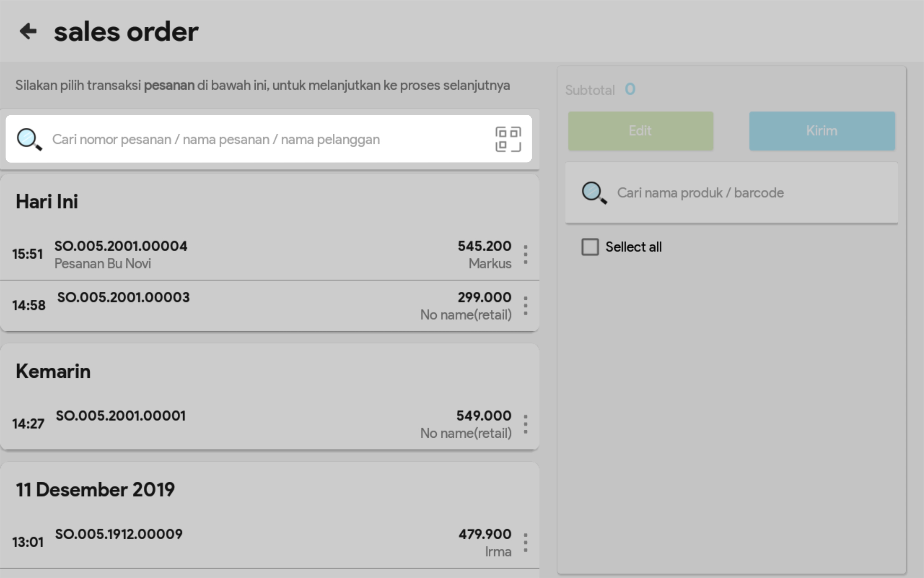Open options menu for order SO.005.2001.00004
This screenshot has height=578, width=924.
pyautogui.click(x=526, y=255)
